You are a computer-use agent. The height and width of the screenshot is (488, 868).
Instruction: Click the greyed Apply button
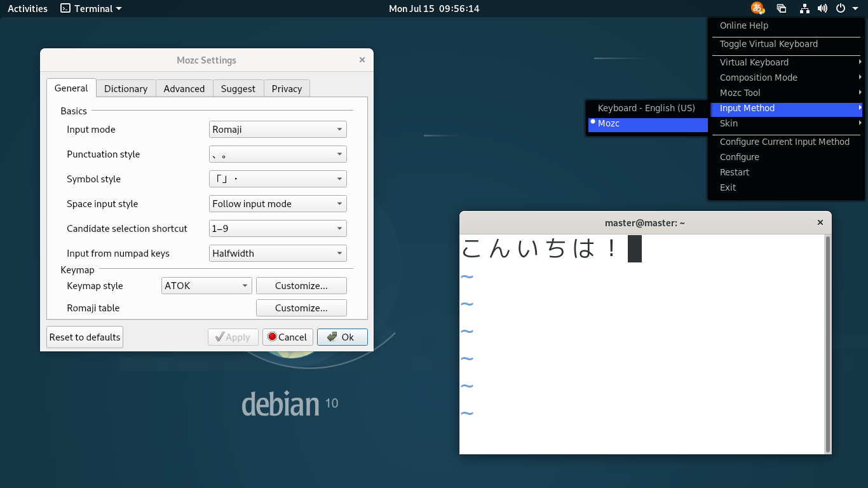(233, 337)
